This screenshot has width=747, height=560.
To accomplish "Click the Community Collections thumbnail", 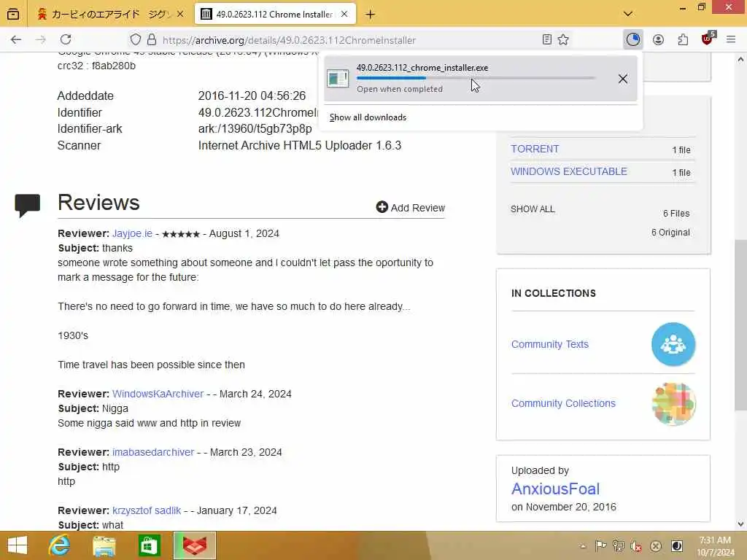I will 673,404.
